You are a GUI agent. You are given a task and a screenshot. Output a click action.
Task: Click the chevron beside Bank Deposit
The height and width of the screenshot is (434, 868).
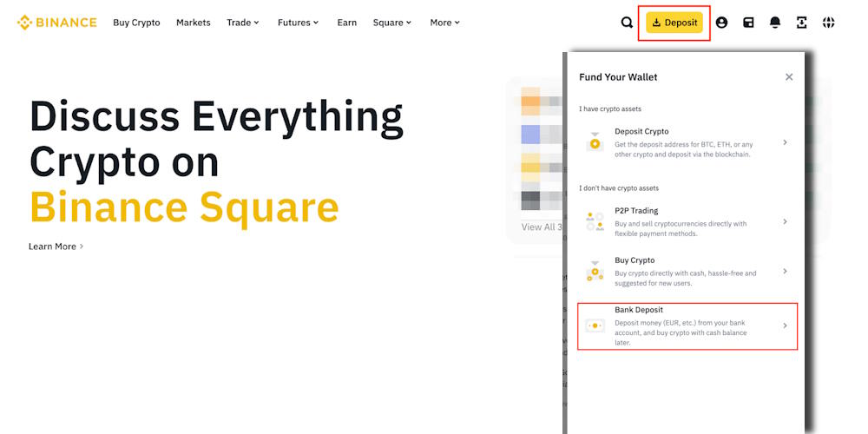(x=785, y=325)
